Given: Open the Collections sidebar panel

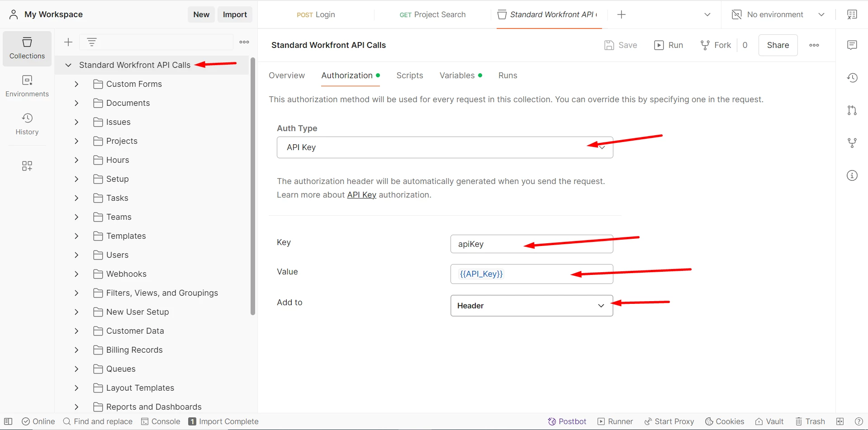Looking at the screenshot, I should [x=27, y=48].
